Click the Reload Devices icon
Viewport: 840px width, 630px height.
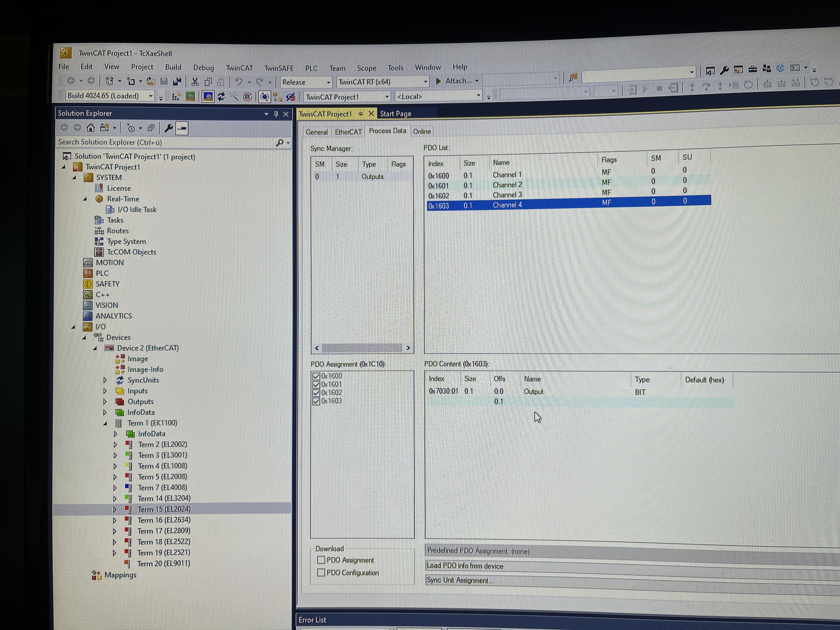coord(221,97)
